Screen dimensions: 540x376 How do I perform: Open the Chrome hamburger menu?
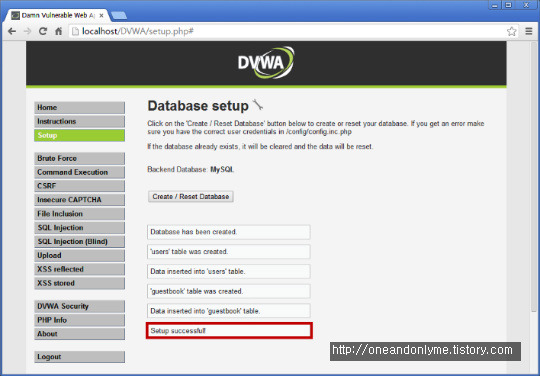coord(529,31)
